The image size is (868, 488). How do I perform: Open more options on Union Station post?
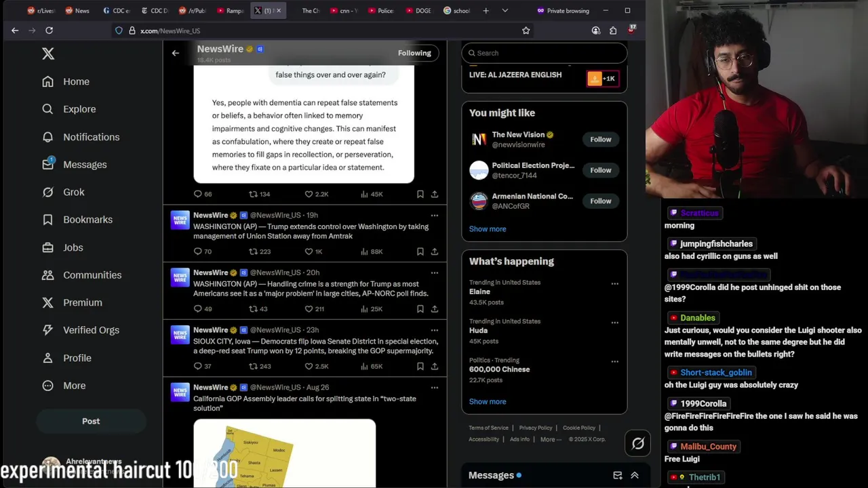coord(434,216)
